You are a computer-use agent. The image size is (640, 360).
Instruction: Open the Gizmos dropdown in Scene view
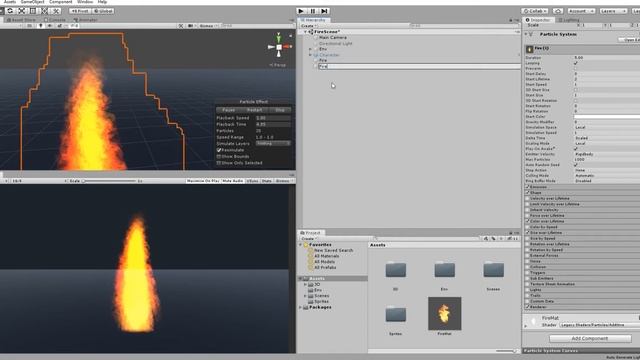[x=208, y=26]
